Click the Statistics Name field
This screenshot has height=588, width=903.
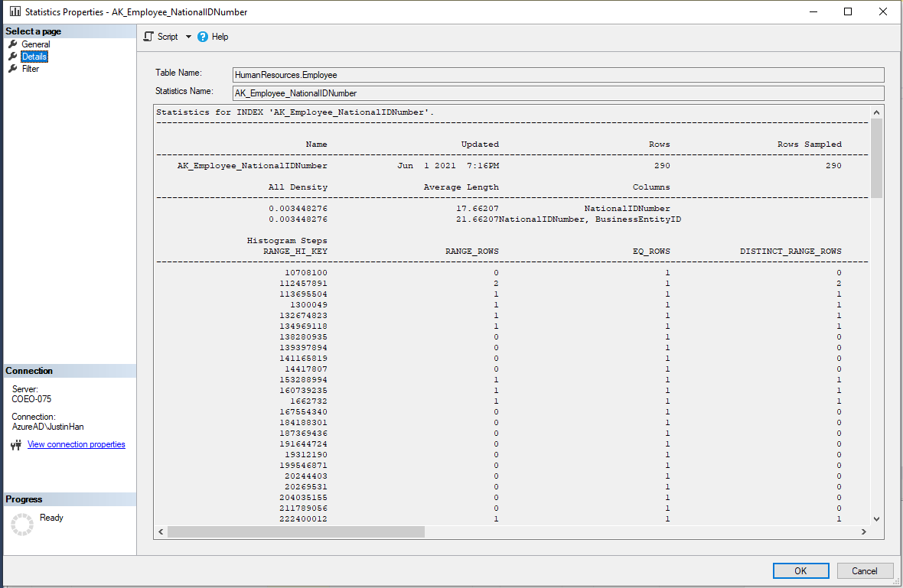(558, 93)
